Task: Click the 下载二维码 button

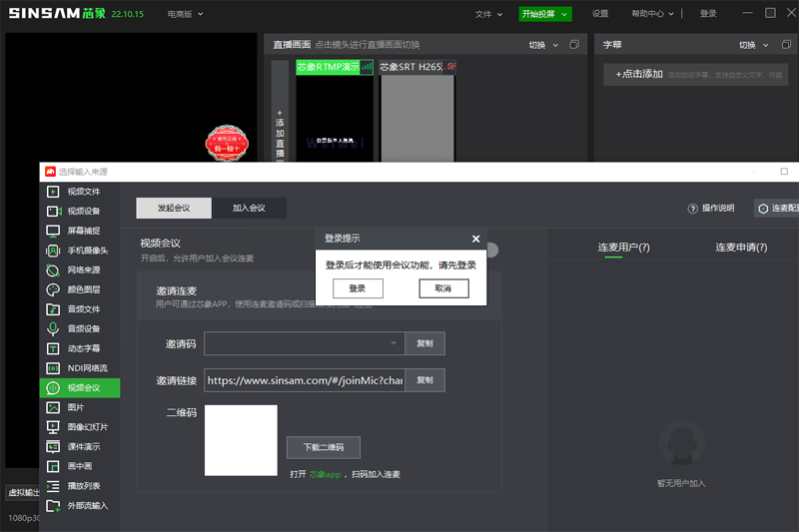Action: pyautogui.click(x=324, y=447)
